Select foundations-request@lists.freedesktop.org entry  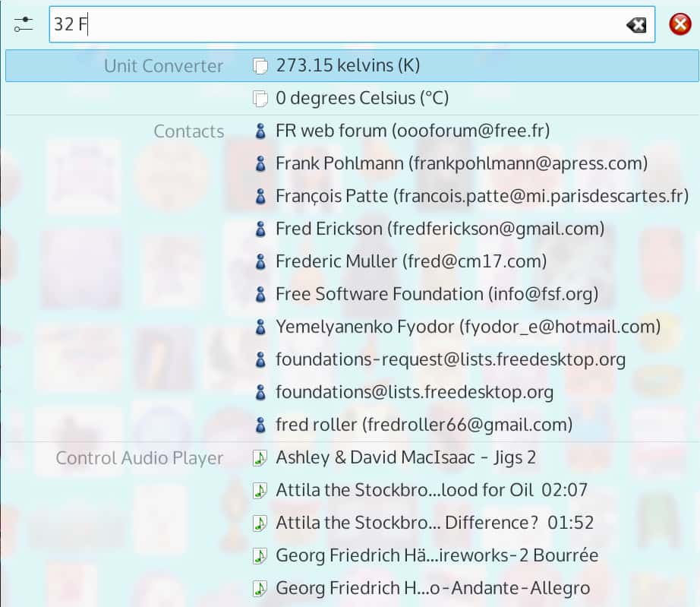[x=352, y=359]
